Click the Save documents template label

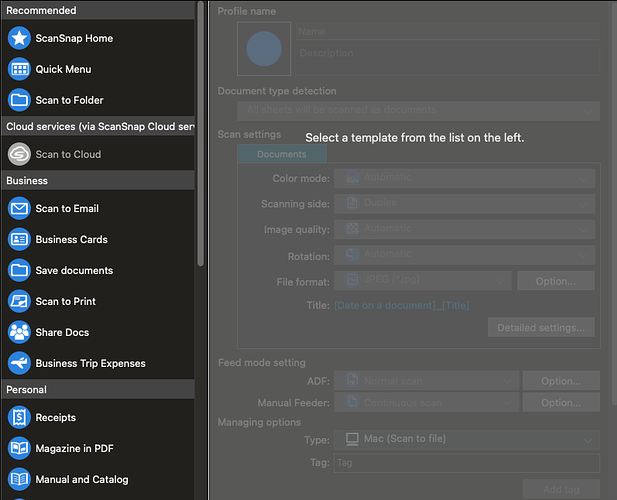pyautogui.click(x=74, y=270)
